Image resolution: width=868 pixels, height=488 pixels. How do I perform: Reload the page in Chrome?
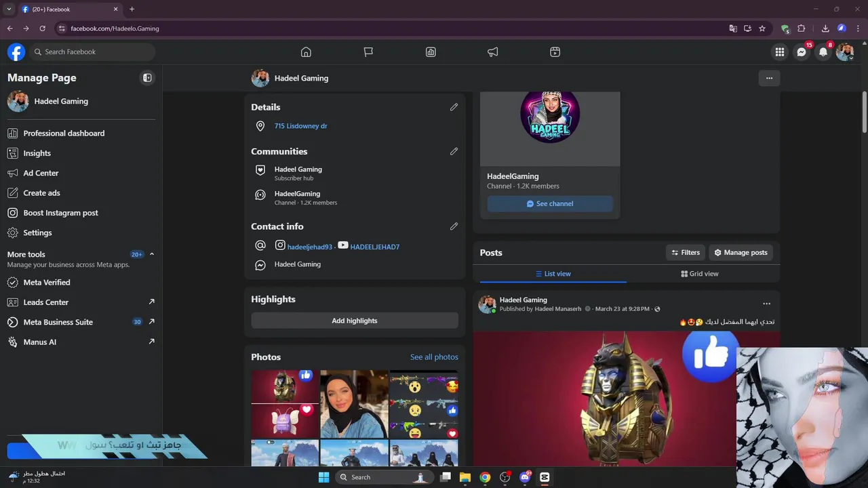point(42,28)
